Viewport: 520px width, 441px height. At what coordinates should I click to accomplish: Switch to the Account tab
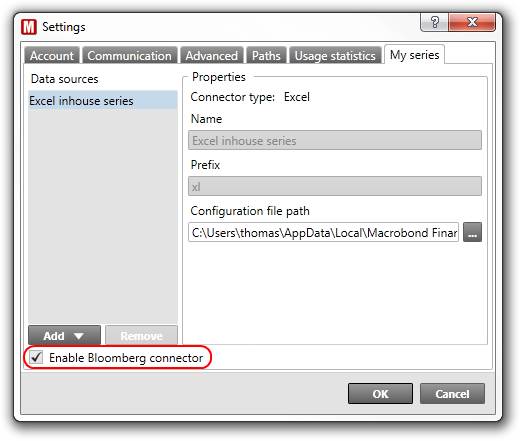click(52, 55)
